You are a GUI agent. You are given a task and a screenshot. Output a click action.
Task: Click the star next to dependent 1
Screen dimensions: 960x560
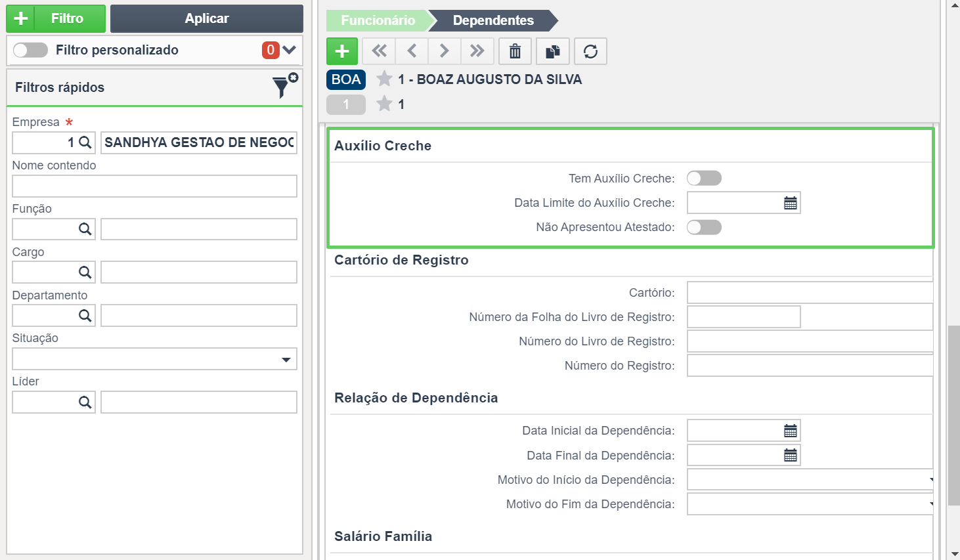click(x=384, y=104)
